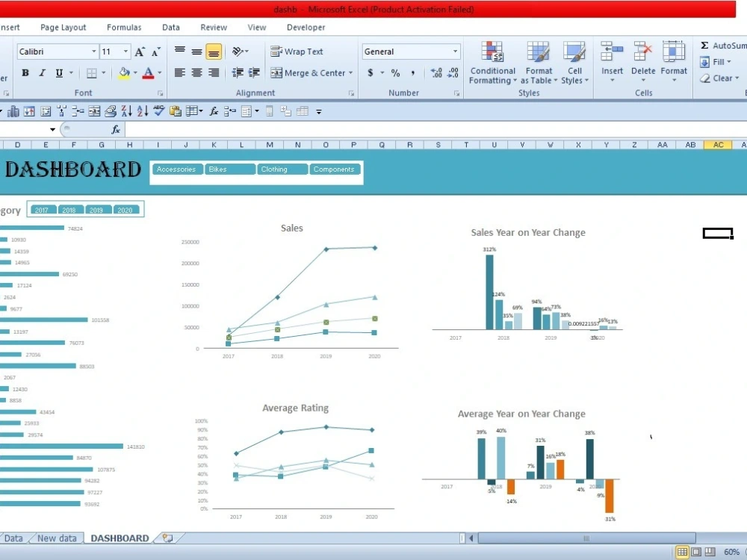
Task: Select the Accessories slicer button
Action: (x=177, y=169)
